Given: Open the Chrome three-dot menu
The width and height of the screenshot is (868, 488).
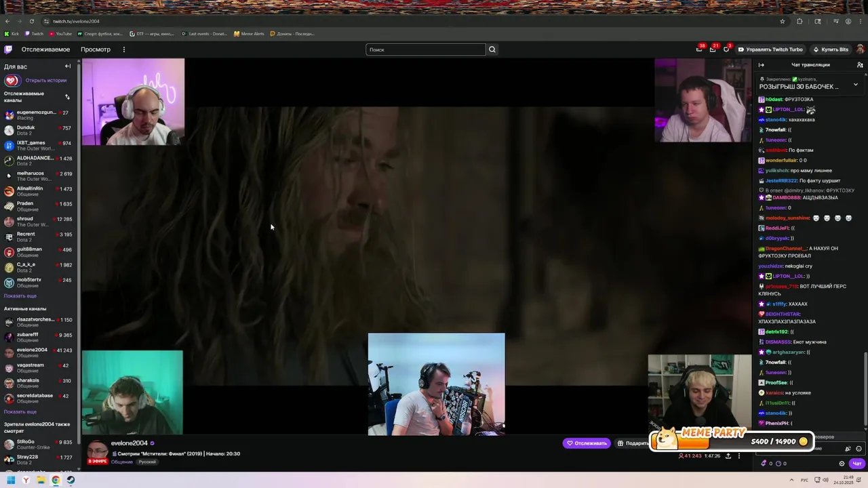Looking at the screenshot, I should [x=860, y=21].
